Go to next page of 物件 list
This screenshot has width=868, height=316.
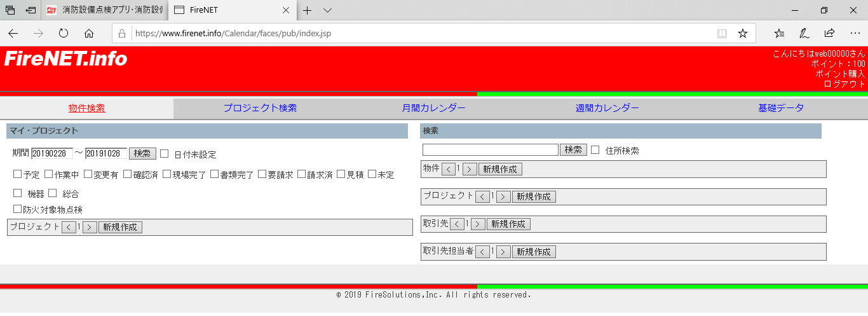click(470, 169)
